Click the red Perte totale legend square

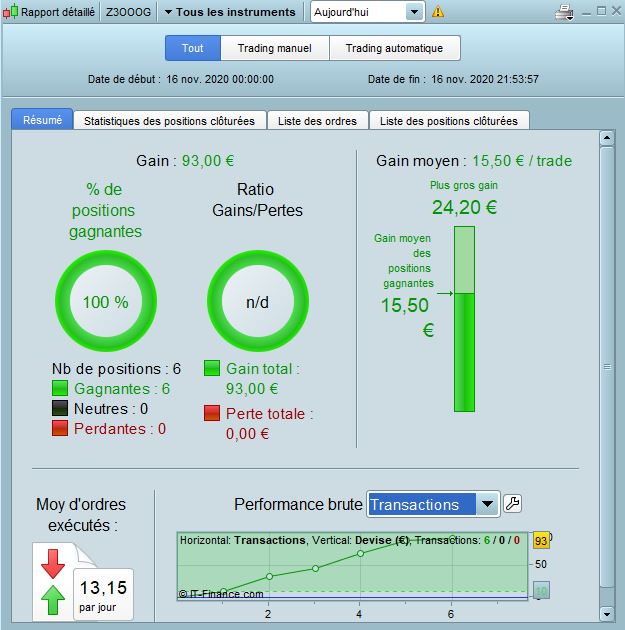(212, 413)
